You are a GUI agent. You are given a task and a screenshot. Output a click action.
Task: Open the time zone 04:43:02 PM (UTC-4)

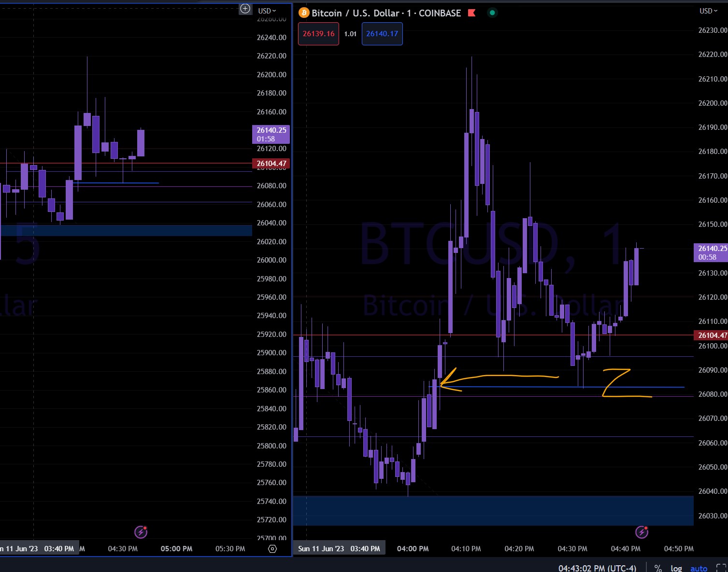597,568
